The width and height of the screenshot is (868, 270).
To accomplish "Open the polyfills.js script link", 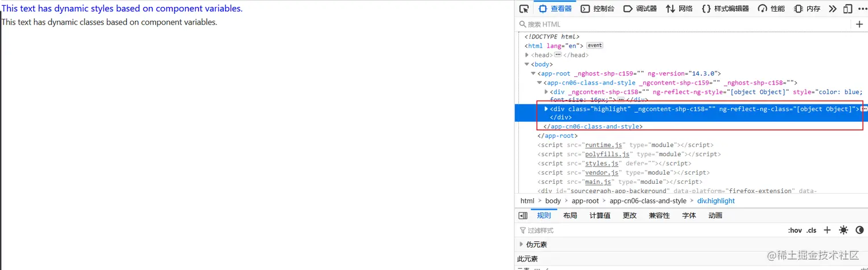I will [x=608, y=155].
